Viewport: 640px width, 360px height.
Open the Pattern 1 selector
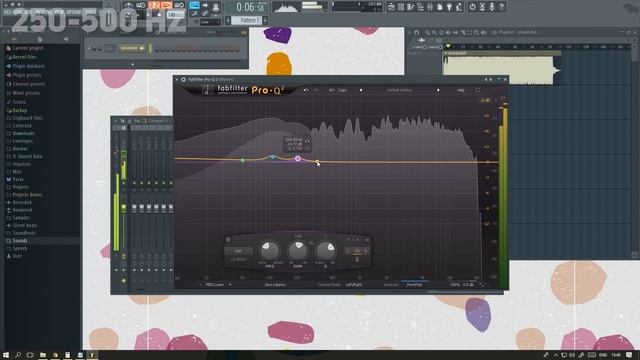coord(247,20)
